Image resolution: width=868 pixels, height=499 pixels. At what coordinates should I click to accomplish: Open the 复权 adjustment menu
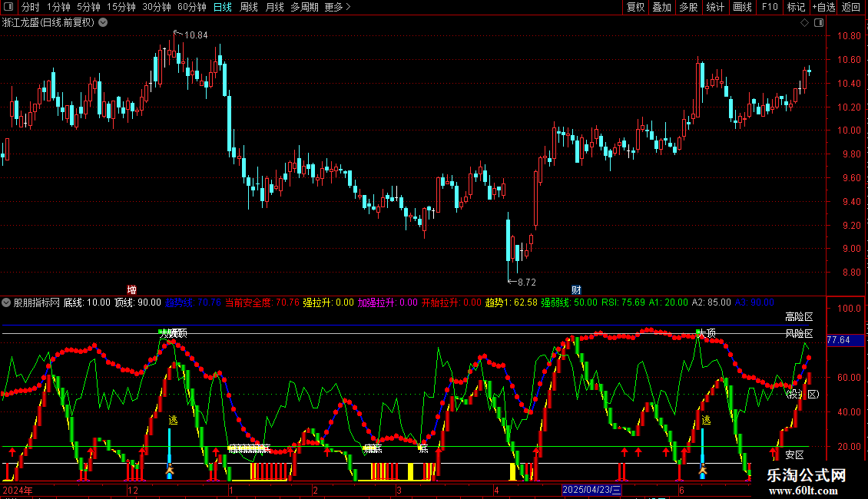[635, 7]
